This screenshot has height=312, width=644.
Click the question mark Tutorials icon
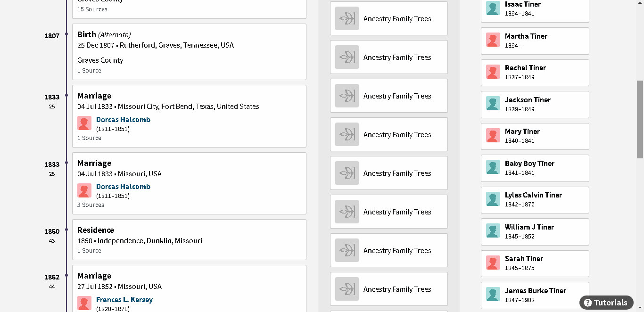click(588, 303)
